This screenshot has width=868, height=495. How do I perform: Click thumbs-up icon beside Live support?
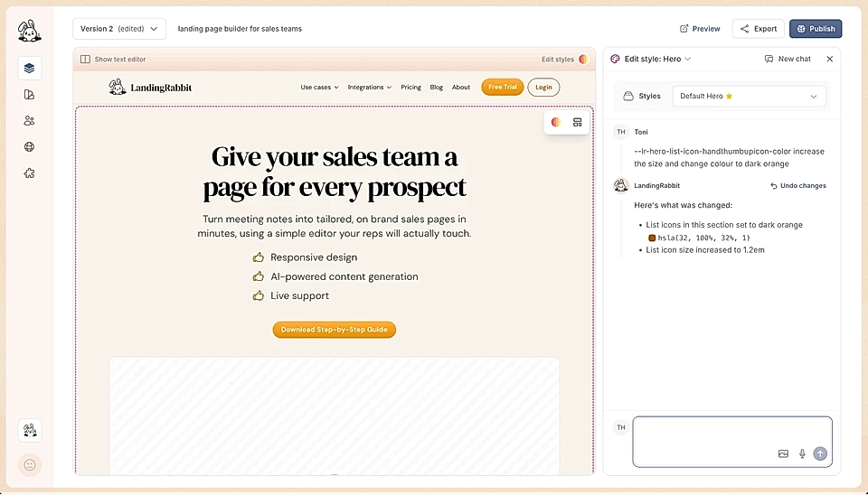pos(258,296)
